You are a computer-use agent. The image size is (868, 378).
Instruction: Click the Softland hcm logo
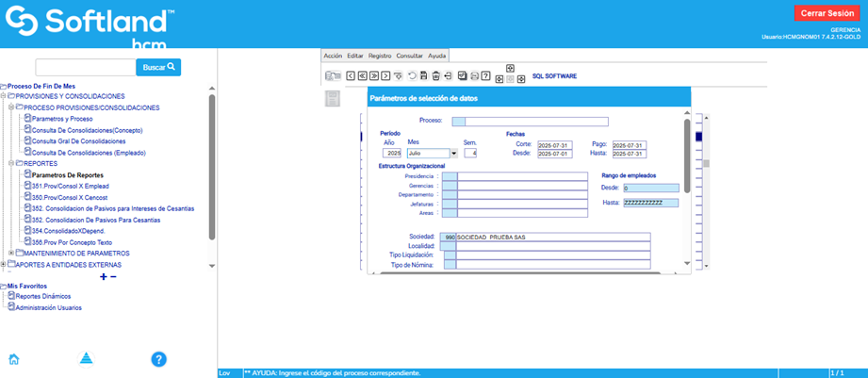click(90, 26)
